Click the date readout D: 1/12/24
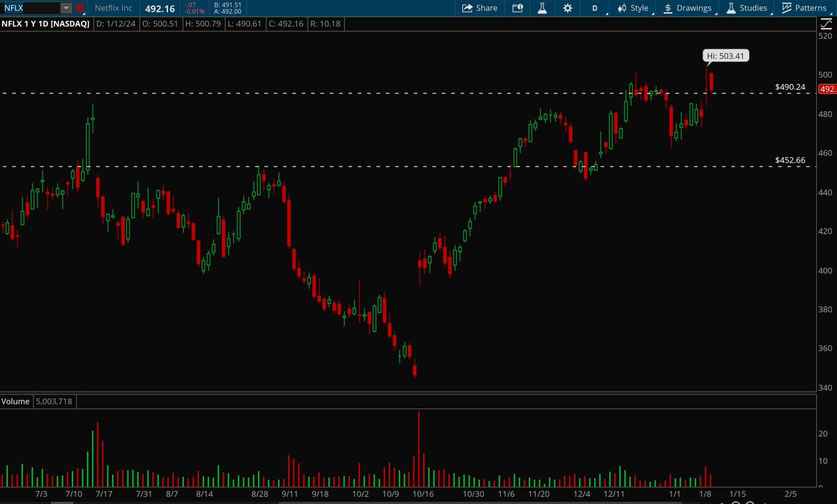Viewport: 837px width, 504px height. point(116,24)
